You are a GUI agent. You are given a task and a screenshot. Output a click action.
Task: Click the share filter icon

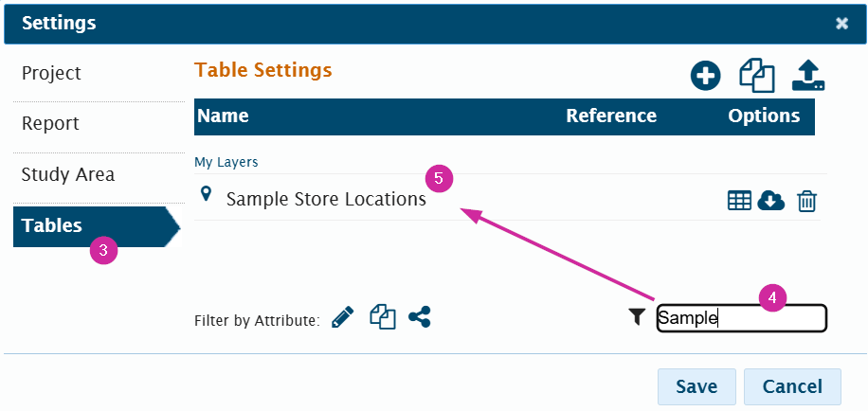tap(420, 318)
